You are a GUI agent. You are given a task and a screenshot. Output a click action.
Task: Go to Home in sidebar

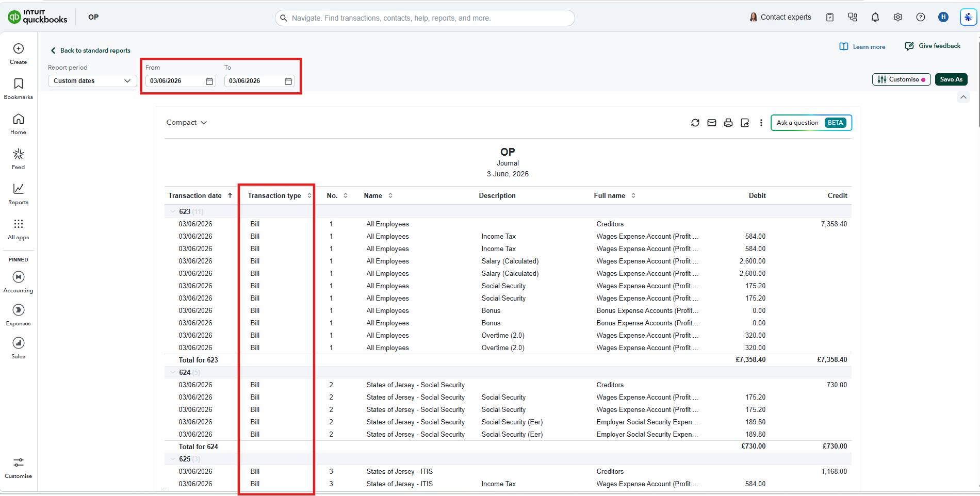pyautogui.click(x=19, y=124)
